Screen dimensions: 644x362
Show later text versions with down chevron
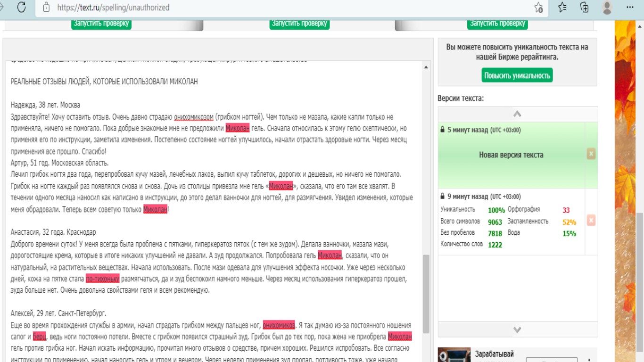(517, 329)
